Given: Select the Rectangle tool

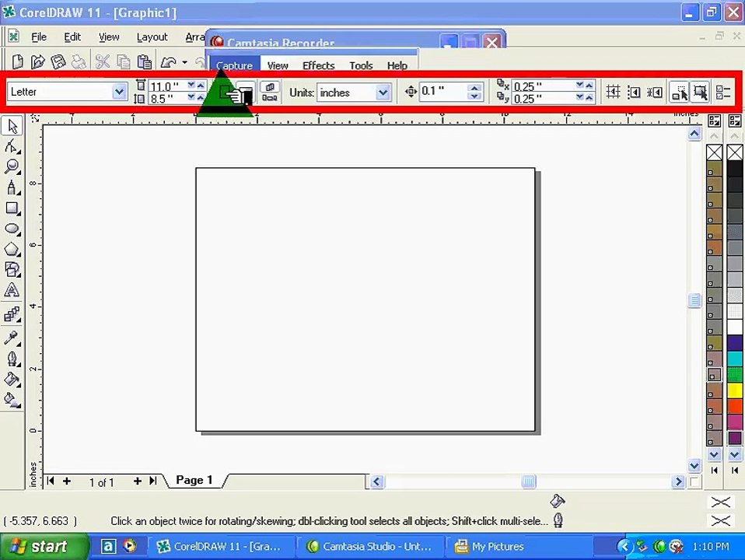Looking at the screenshot, I should pos(12,208).
